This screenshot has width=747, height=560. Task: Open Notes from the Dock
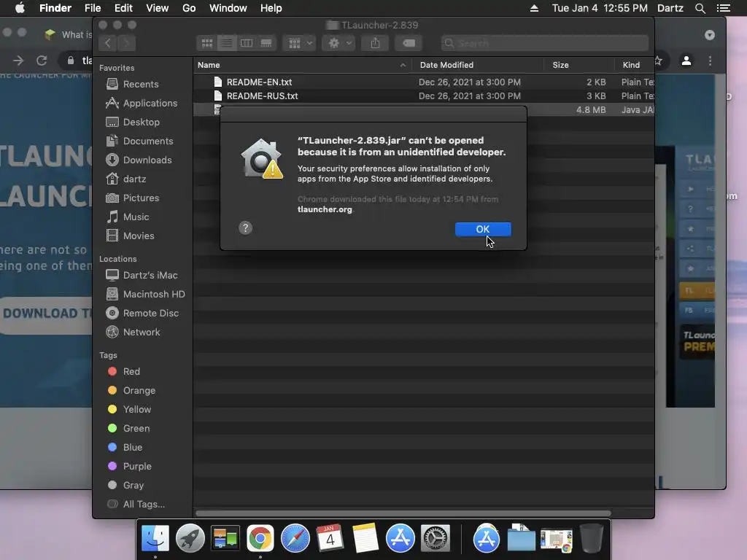pos(365,539)
